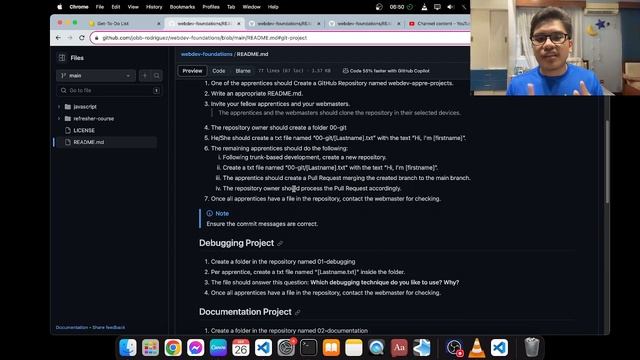Open webdev-foundations breadcrumb link
Screen dimensions: 640x360
207,54
